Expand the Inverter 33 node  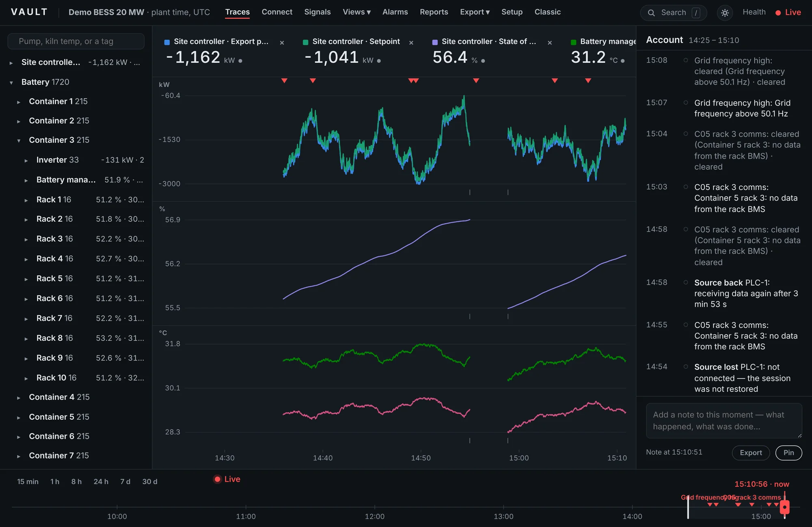[x=26, y=161]
